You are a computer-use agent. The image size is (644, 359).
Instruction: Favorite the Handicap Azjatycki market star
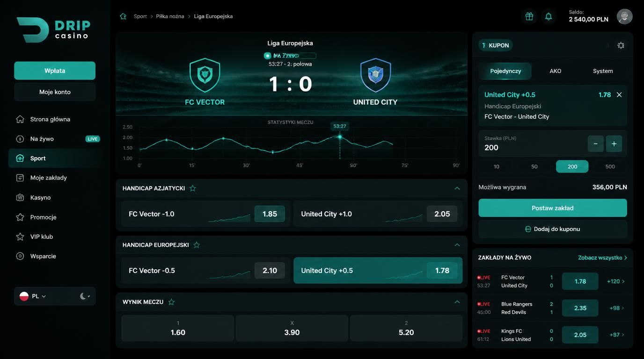click(x=192, y=188)
